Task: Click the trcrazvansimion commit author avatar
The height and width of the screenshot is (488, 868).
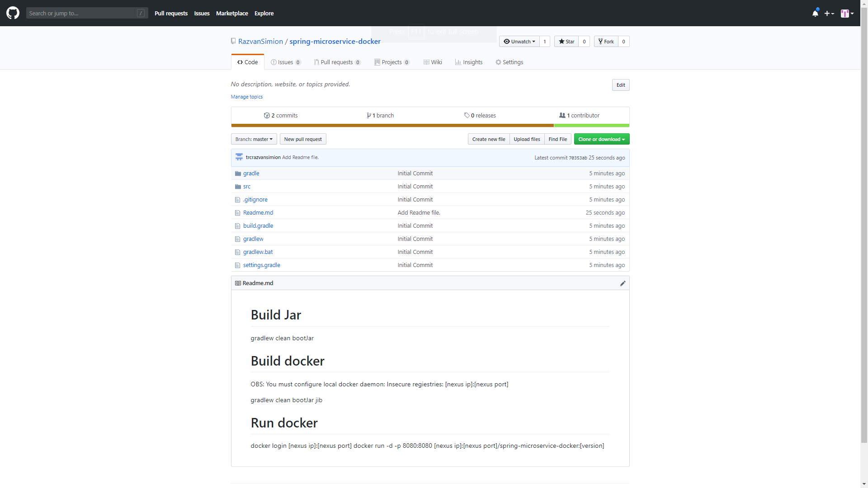Action: 239,157
